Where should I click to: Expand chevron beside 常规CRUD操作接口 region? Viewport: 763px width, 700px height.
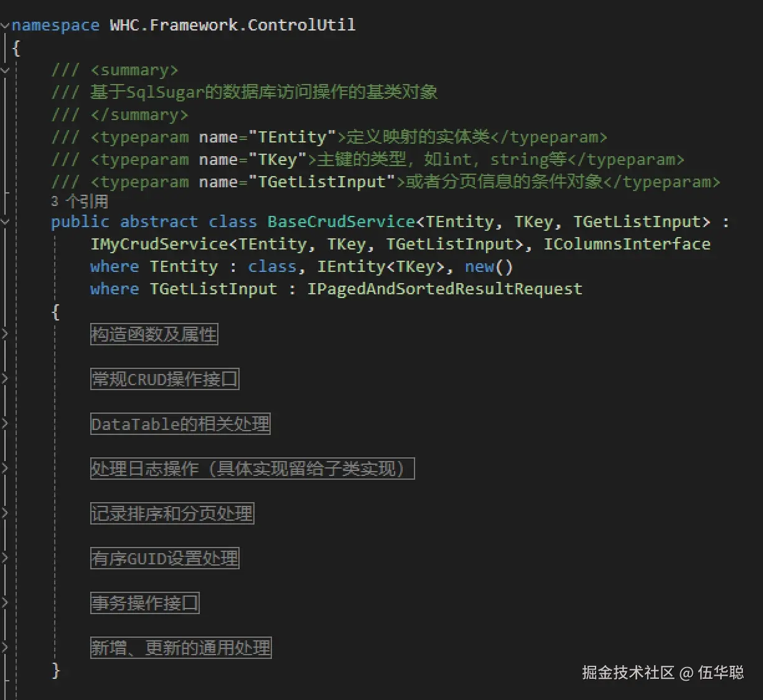click(x=5, y=379)
